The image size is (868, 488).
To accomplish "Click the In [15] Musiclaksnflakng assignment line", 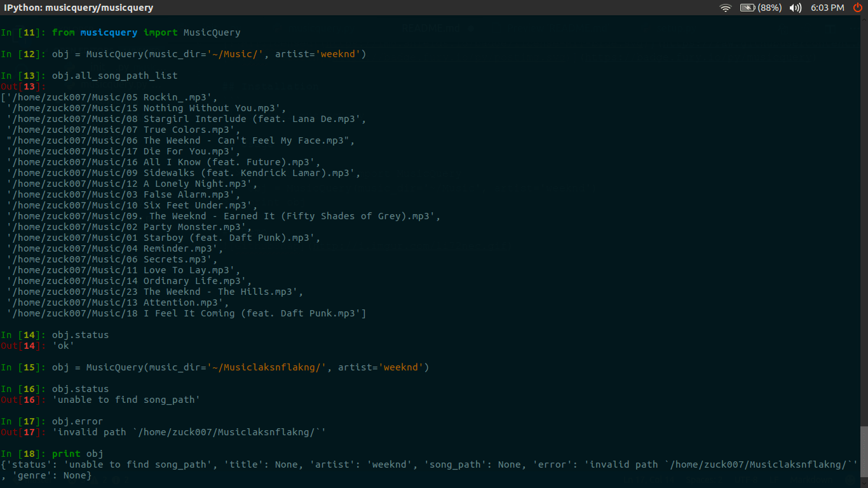I will point(215,367).
